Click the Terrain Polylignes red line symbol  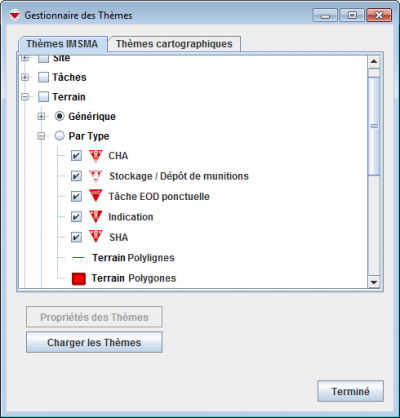pyautogui.click(x=78, y=258)
